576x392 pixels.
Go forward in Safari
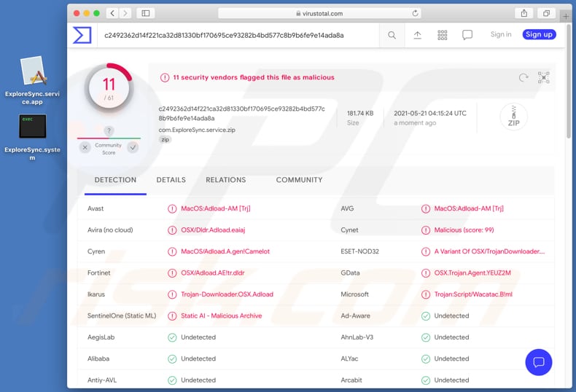coord(125,13)
